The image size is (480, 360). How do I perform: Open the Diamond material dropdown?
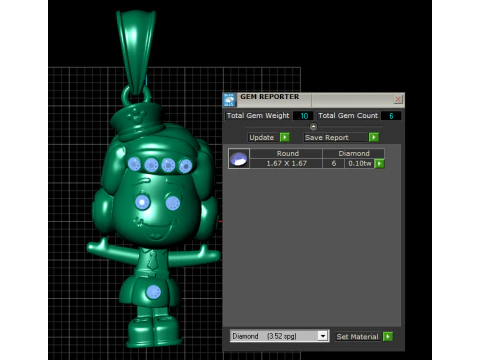click(x=322, y=336)
